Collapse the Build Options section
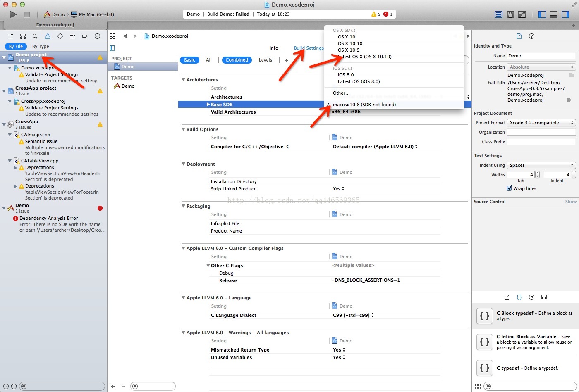 (x=184, y=129)
